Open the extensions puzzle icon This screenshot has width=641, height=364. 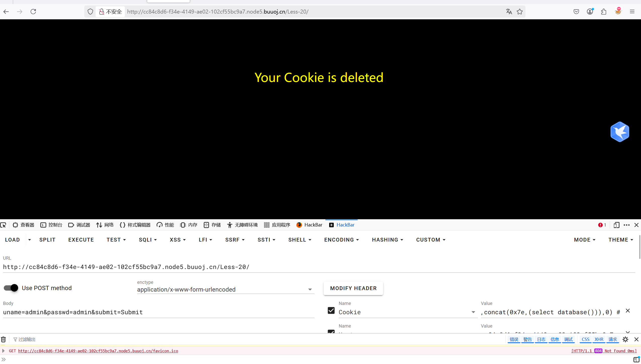[x=604, y=12]
